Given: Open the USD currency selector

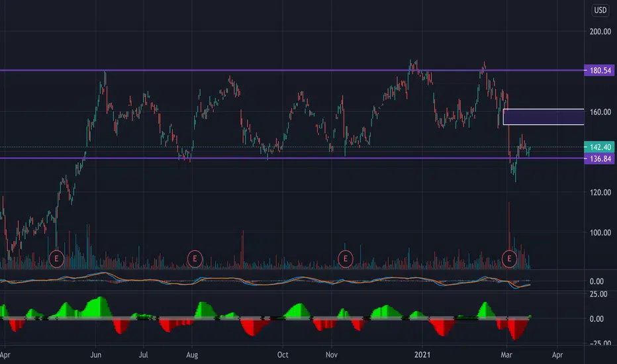Looking at the screenshot, I should click(600, 10).
